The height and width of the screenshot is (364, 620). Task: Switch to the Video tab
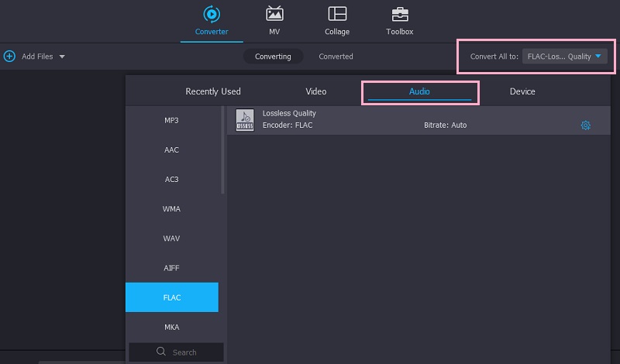(316, 91)
